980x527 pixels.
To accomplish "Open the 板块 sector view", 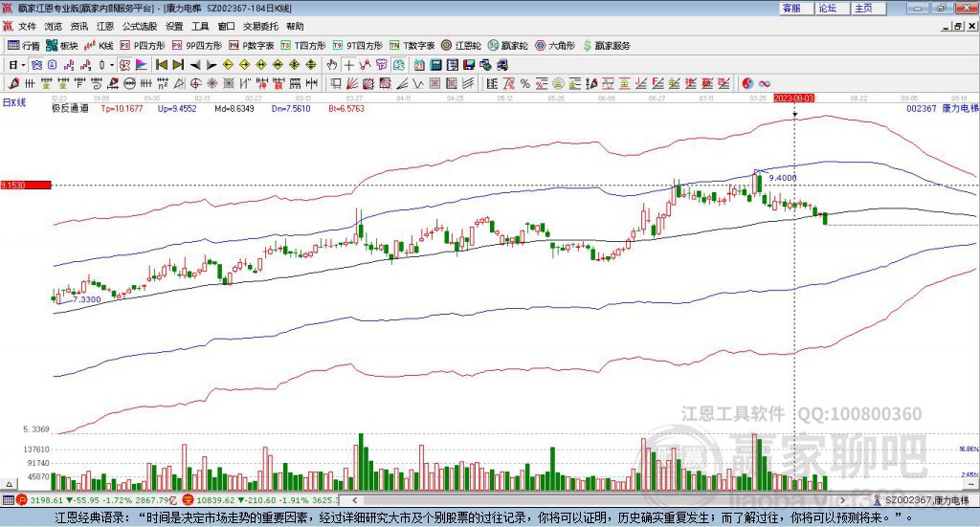I will 62,46.
